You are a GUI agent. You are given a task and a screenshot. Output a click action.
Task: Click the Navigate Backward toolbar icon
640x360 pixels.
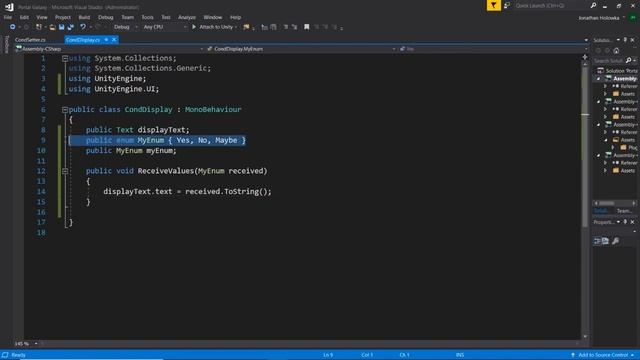point(12,27)
